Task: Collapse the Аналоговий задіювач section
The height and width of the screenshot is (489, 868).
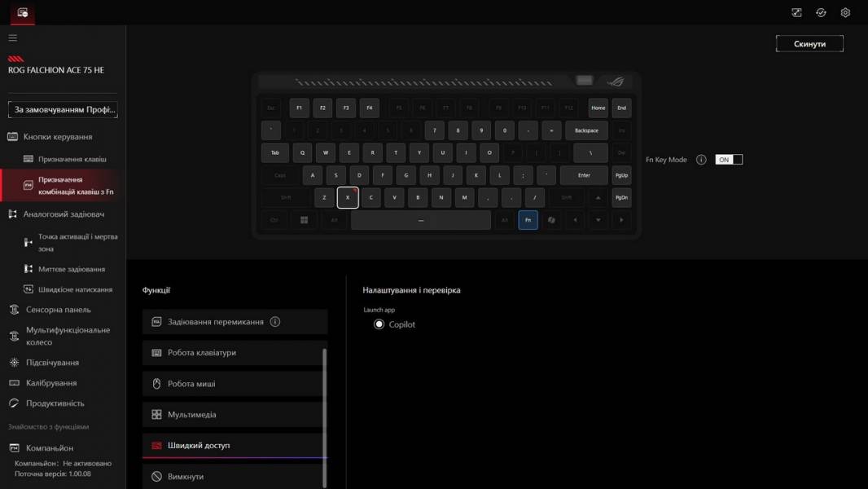Action: tap(64, 214)
